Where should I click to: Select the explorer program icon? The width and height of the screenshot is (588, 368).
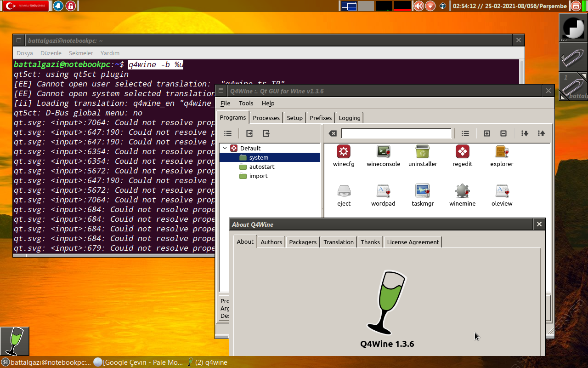[502, 156]
